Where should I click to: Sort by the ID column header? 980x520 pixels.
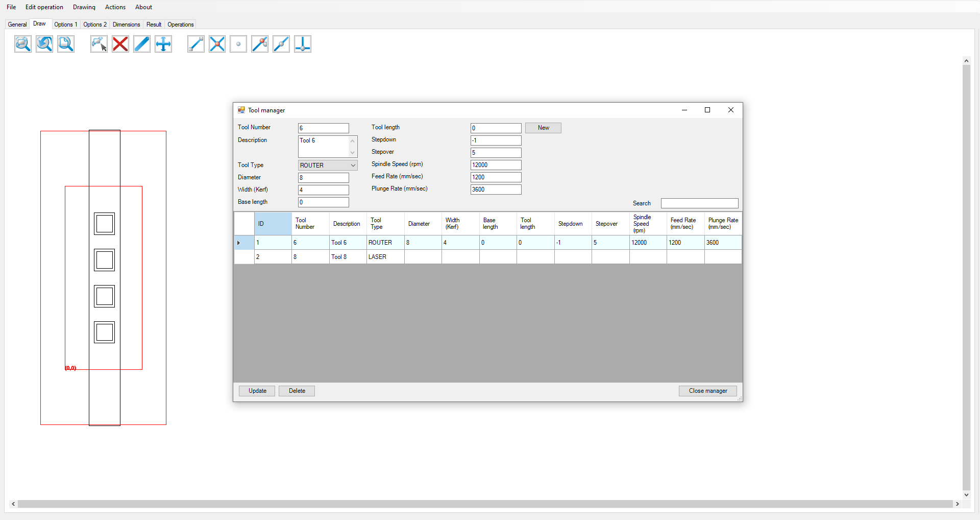273,224
